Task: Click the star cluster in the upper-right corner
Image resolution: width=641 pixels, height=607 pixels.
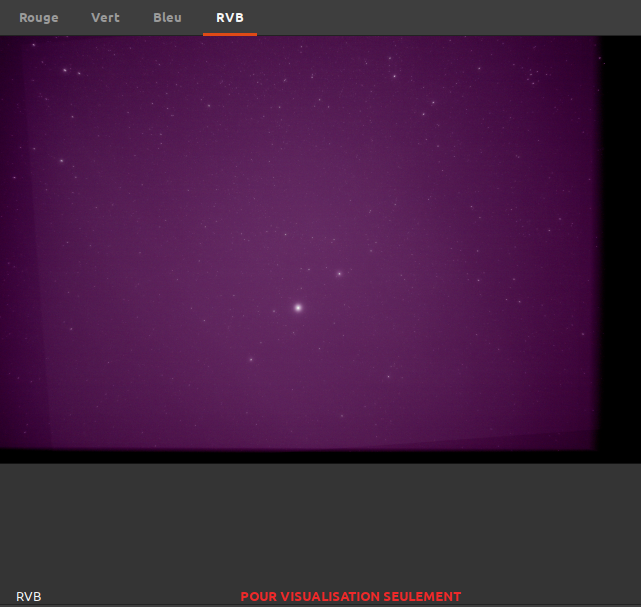Action: 535,74
